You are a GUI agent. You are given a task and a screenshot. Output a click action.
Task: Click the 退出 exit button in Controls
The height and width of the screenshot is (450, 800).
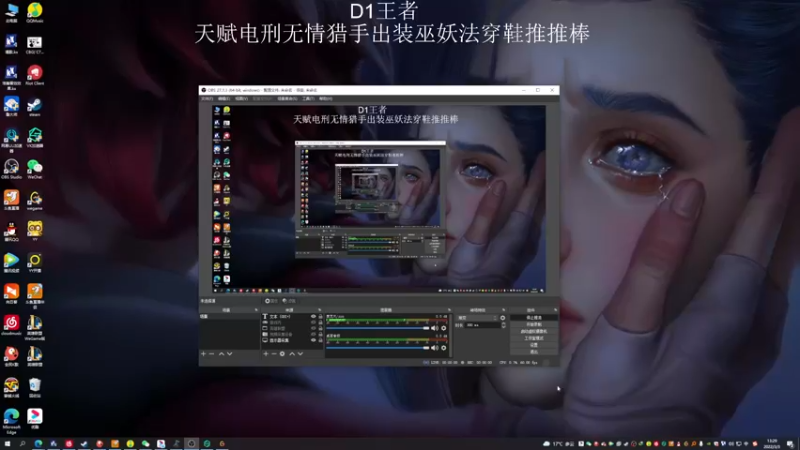pyautogui.click(x=534, y=352)
